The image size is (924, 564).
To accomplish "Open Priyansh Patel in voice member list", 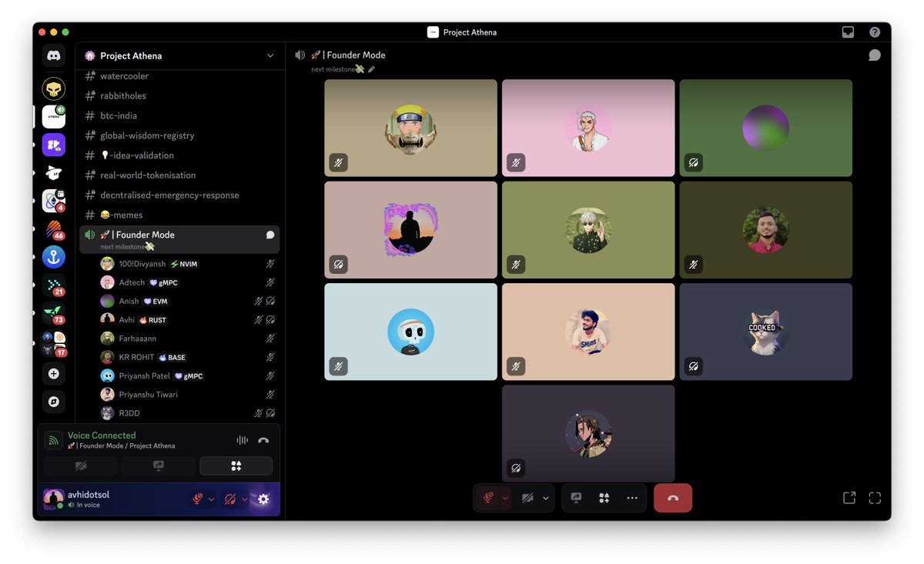I will [187, 375].
